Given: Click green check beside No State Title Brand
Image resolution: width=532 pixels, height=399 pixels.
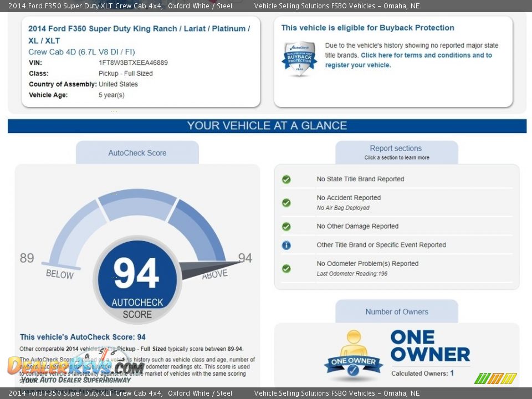Looking at the screenshot, I should (x=287, y=179).
